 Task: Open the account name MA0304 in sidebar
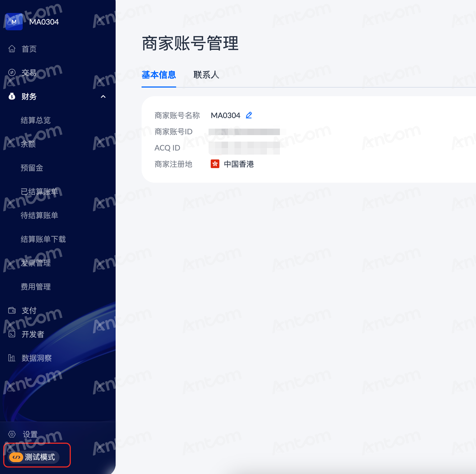44,22
